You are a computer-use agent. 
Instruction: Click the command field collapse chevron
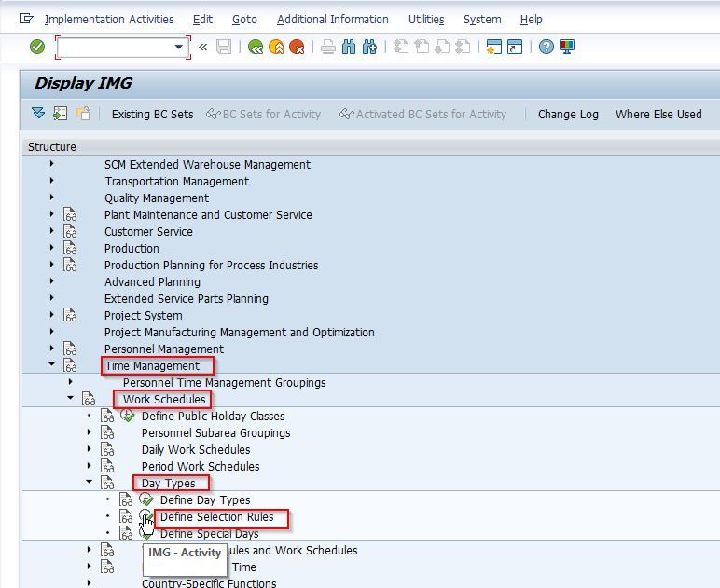pyautogui.click(x=202, y=47)
